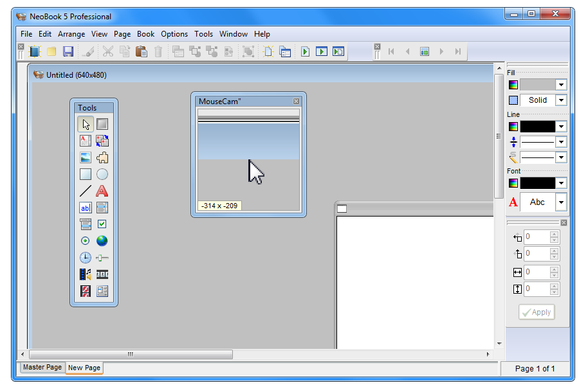Click the 'Page 1 of 1' status text
The image size is (588, 392).
point(535,369)
